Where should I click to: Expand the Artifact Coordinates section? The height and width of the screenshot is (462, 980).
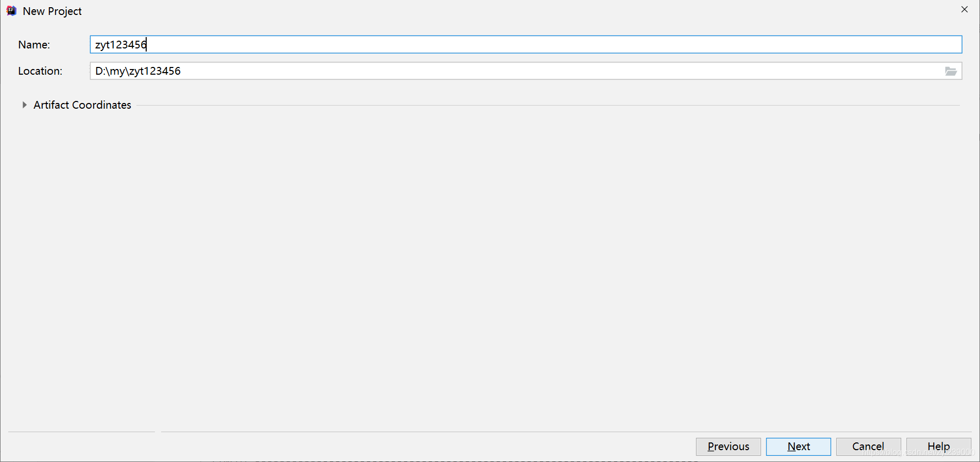pyautogui.click(x=24, y=105)
